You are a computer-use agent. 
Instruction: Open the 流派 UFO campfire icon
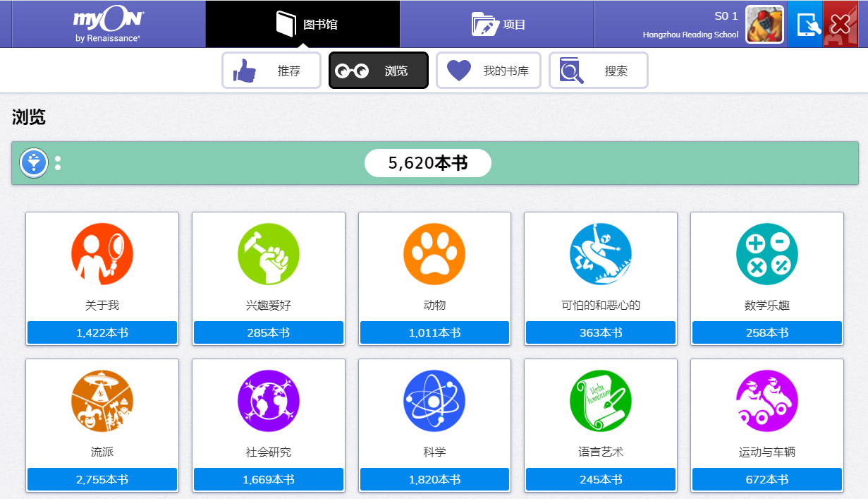pyautogui.click(x=102, y=401)
